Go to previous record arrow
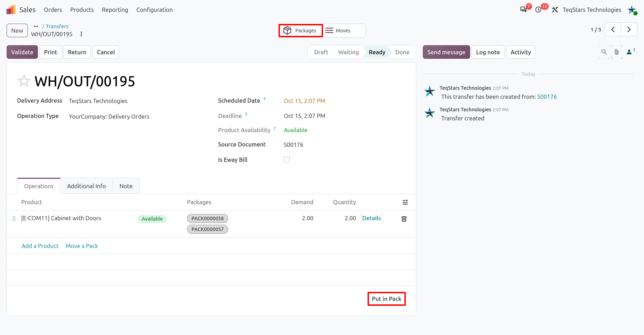The image size is (644, 335). point(613,30)
